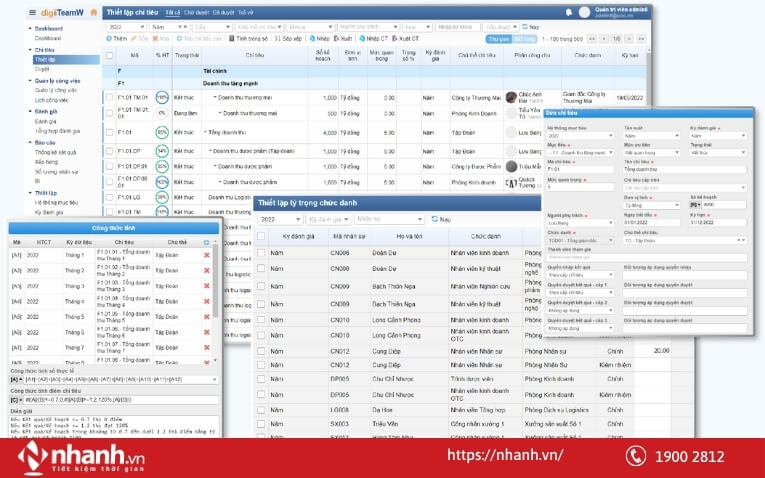
Task: Open 2022 dropdown in Thiết lập tỷ trọng
Action: pyautogui.click(x=280, y=219)
